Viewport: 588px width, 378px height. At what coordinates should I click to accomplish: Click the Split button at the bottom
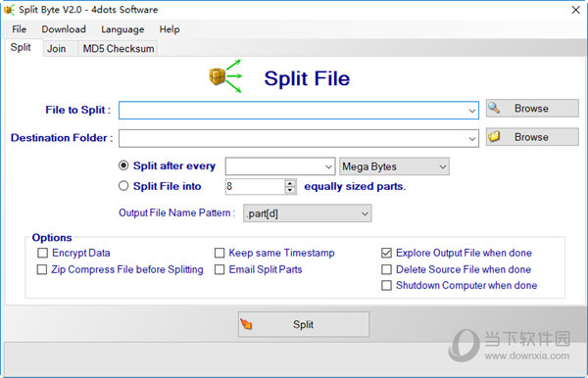coord(304,324)
